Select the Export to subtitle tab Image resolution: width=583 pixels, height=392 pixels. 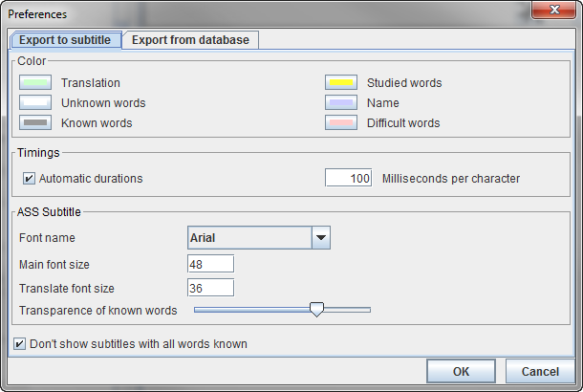pyautogui.click(x=66, y=39)
